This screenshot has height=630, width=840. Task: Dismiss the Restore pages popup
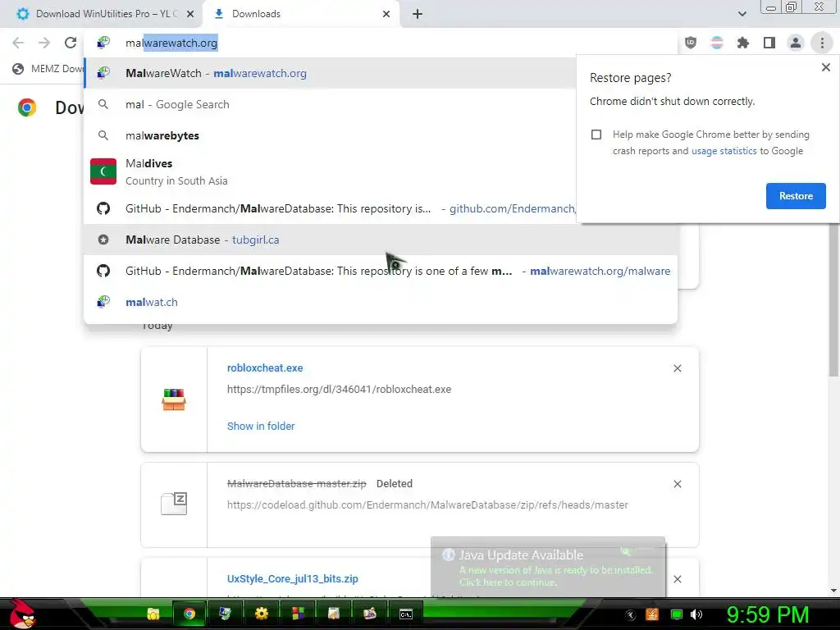click(x=825, y=67)
